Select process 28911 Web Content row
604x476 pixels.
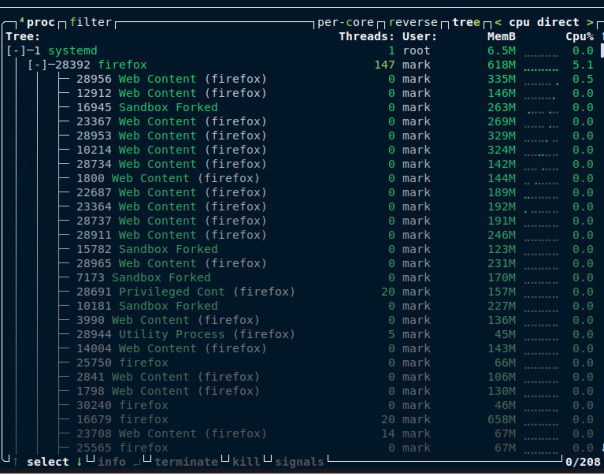(300, 235)
